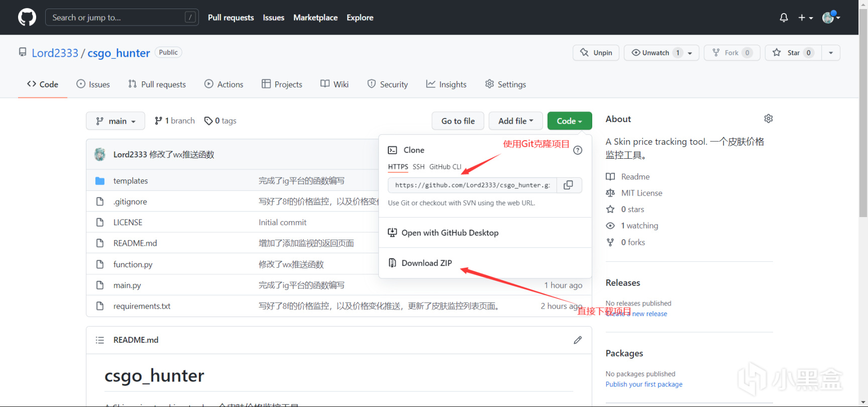
Task: Open README.md in the file list
Action: coord(135,243)
